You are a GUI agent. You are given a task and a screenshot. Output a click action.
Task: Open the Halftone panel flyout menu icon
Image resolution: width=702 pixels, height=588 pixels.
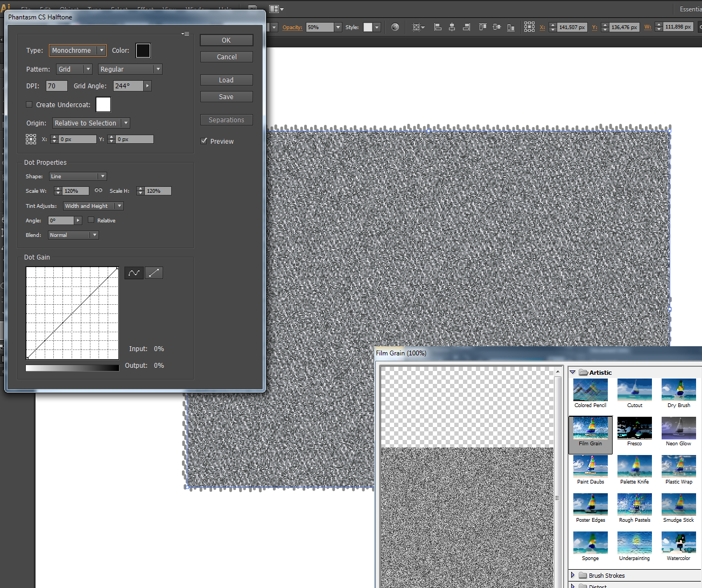coord(185,34)
